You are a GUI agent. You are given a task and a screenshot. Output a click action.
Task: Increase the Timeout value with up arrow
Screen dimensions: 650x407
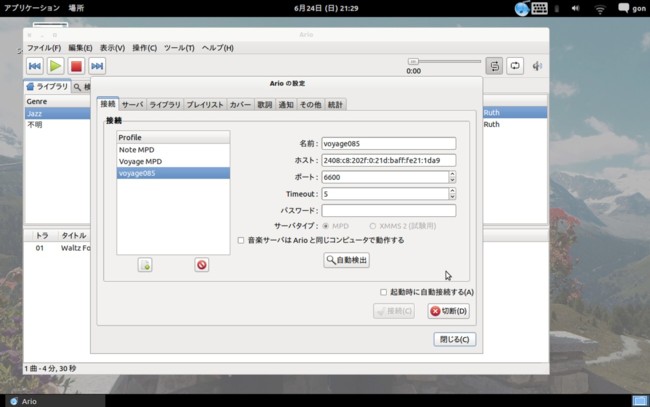click(x=452, y=191)
